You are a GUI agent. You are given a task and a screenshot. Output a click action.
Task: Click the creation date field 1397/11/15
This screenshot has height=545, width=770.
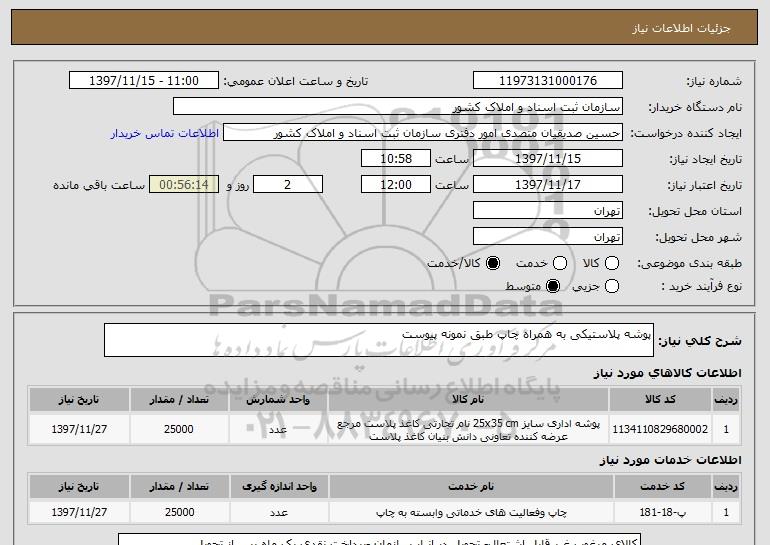[548, 159]
